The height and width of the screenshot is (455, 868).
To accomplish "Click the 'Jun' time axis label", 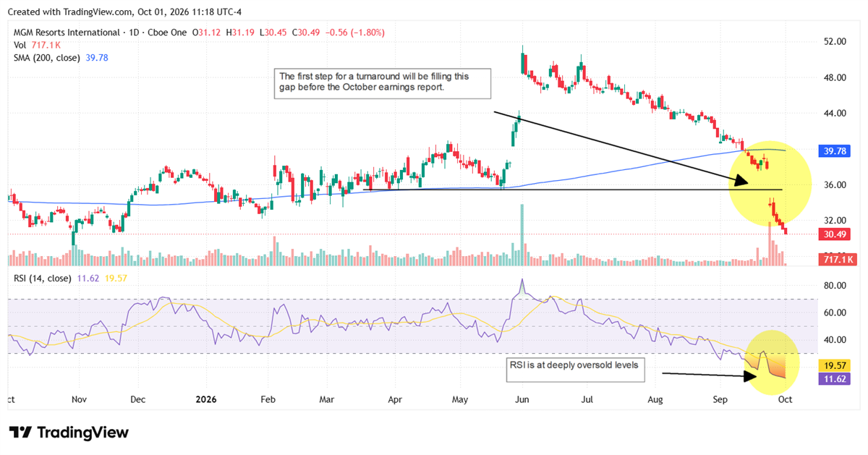I will (x=522, y=399).
